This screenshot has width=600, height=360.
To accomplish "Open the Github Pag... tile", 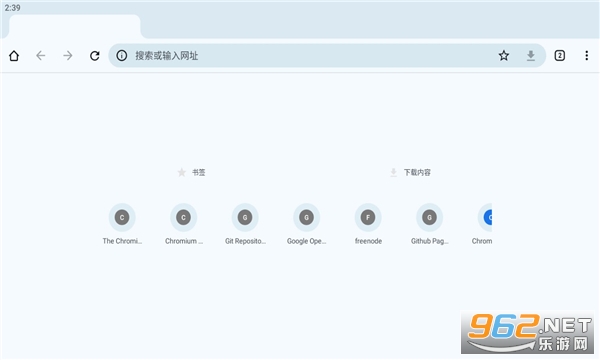I will point(429,224).
